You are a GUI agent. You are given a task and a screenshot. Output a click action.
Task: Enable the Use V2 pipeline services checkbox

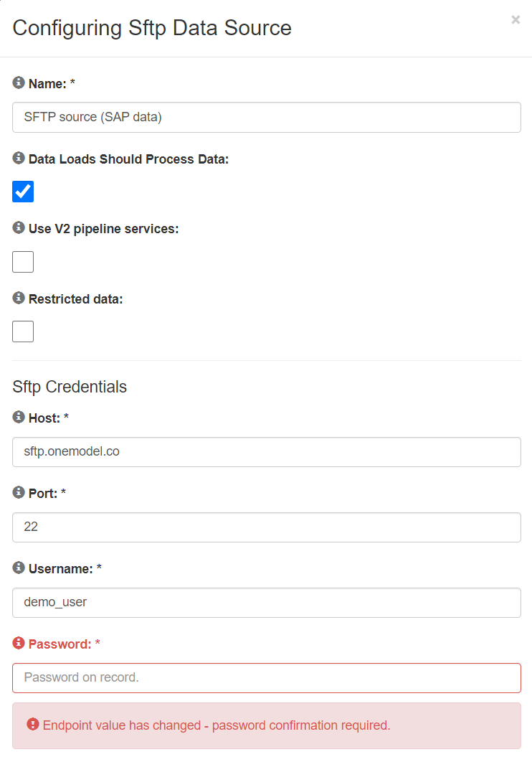click(23, 262)
